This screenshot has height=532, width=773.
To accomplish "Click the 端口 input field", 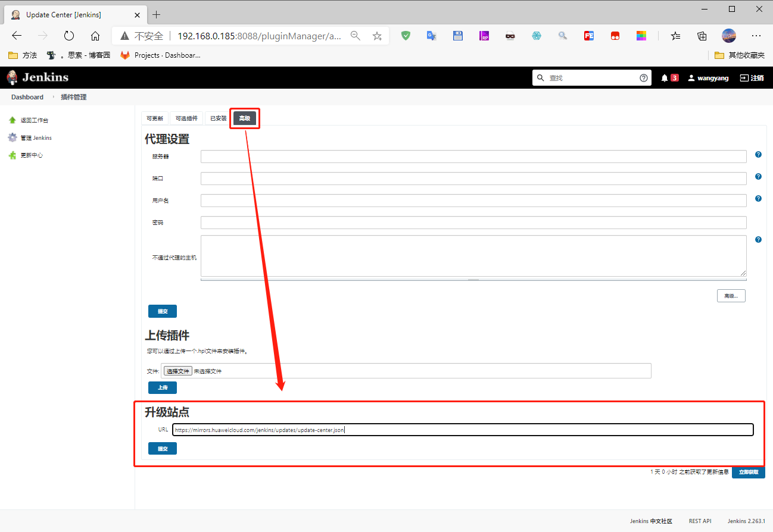I will pos(473,179).
